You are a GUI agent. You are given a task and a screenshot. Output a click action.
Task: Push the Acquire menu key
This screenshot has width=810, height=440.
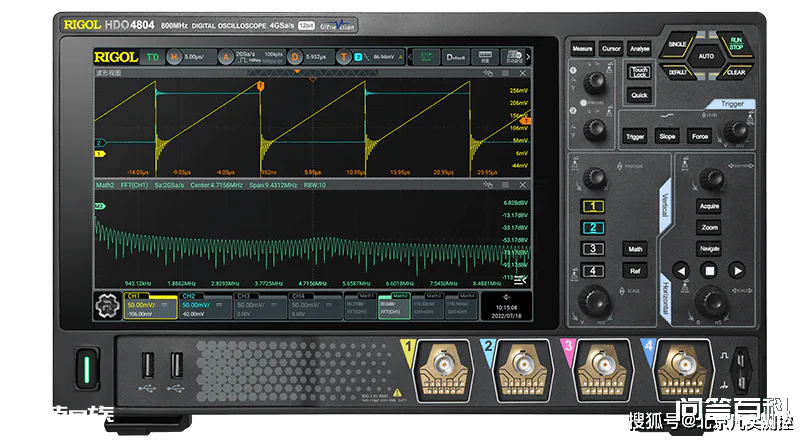[710, 206]
